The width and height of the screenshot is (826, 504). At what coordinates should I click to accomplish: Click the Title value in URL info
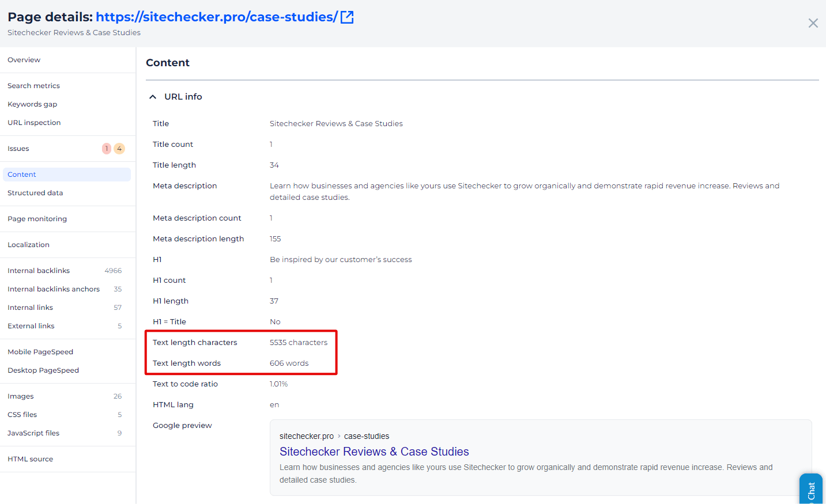336,124
